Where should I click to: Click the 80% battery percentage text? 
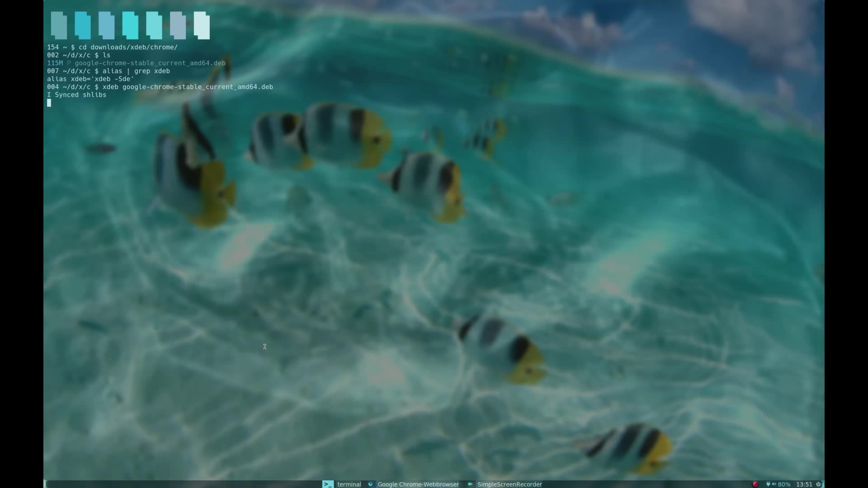coord(784,484)
